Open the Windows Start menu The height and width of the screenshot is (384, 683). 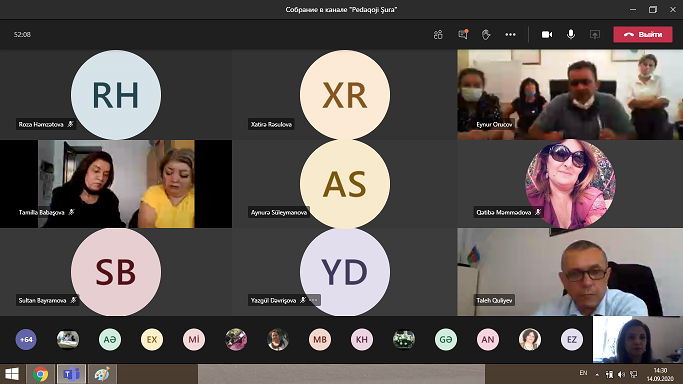12,374
